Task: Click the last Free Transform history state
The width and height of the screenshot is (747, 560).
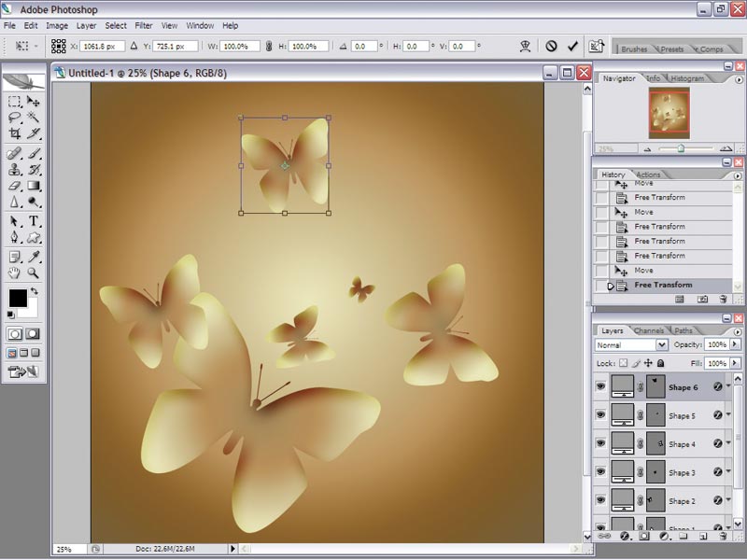Action: (663, 286)
